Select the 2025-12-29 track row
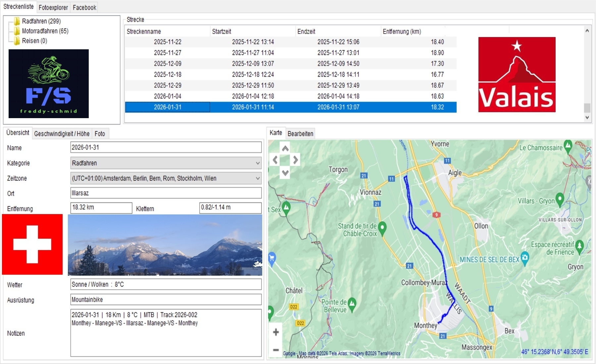596x364 pixels. [x=290, y=85]
